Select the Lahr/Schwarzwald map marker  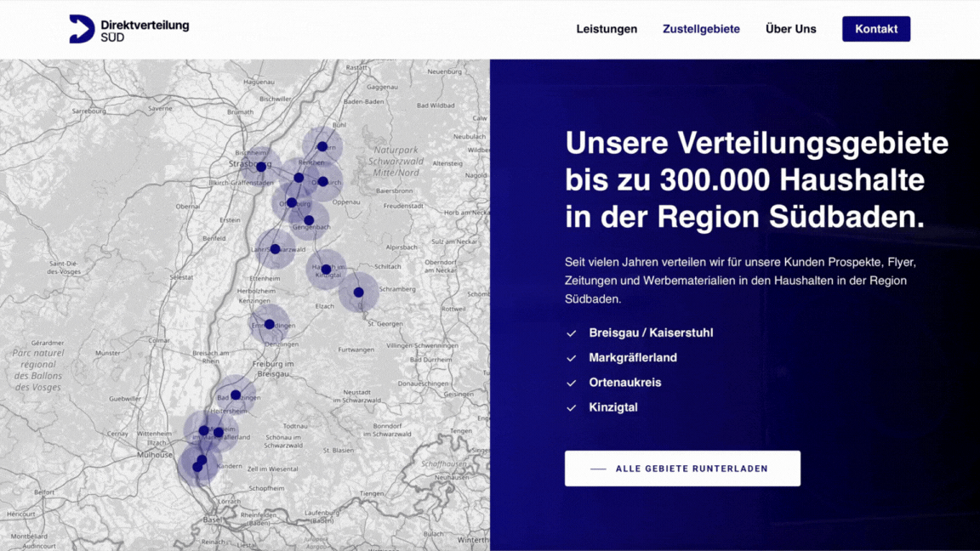[x=275, y=249]
